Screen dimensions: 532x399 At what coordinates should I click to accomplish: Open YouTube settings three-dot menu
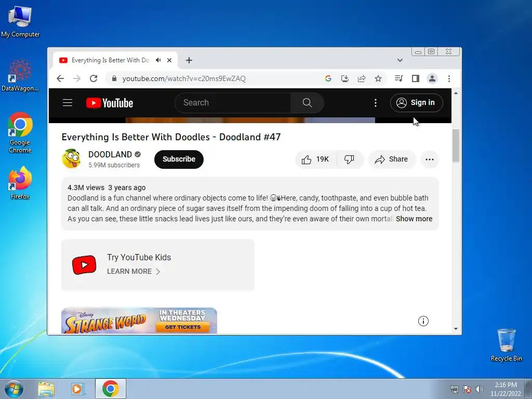click(x=375, y=103)
